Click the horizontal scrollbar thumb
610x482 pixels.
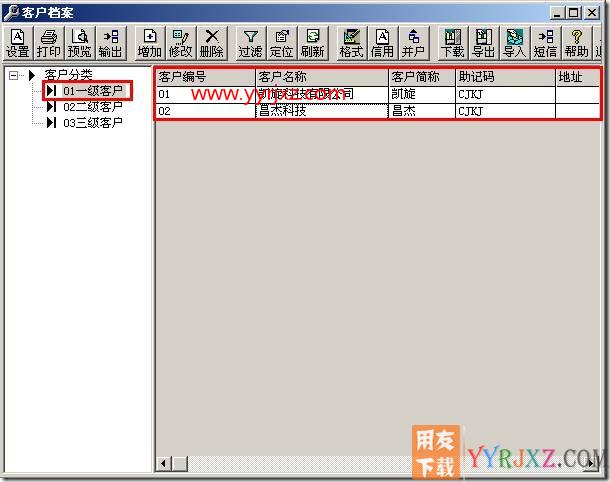click(x=180, y=463)
